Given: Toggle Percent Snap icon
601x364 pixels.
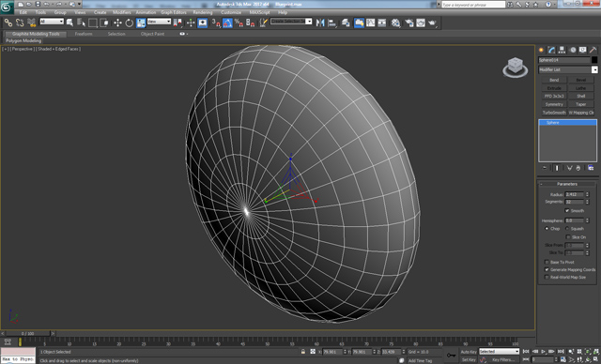Looking at the screenshot, I should click(x=239, y=23).
